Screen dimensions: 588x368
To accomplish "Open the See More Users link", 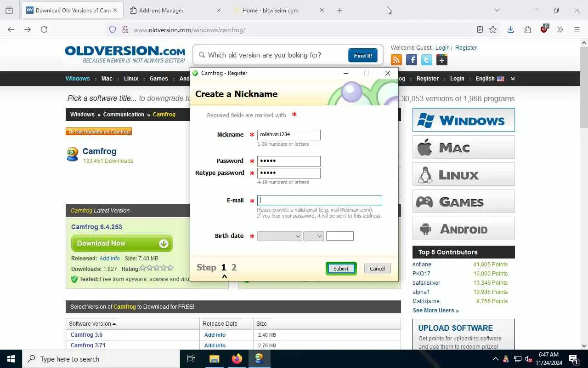I will click(x=435, y=310).
